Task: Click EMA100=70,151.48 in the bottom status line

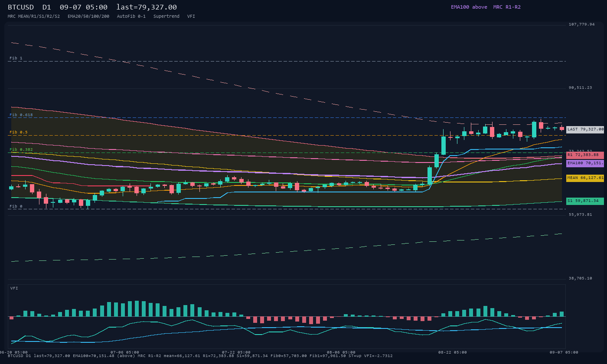Action: point(94,356)
